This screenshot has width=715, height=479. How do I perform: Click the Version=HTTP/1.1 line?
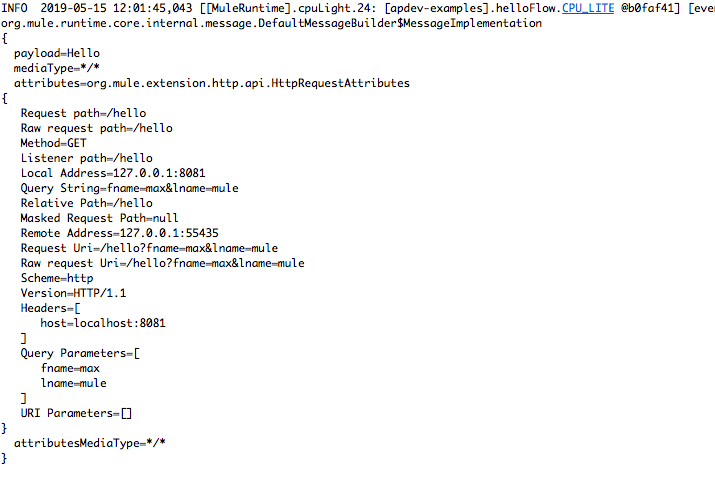[73, 293]
